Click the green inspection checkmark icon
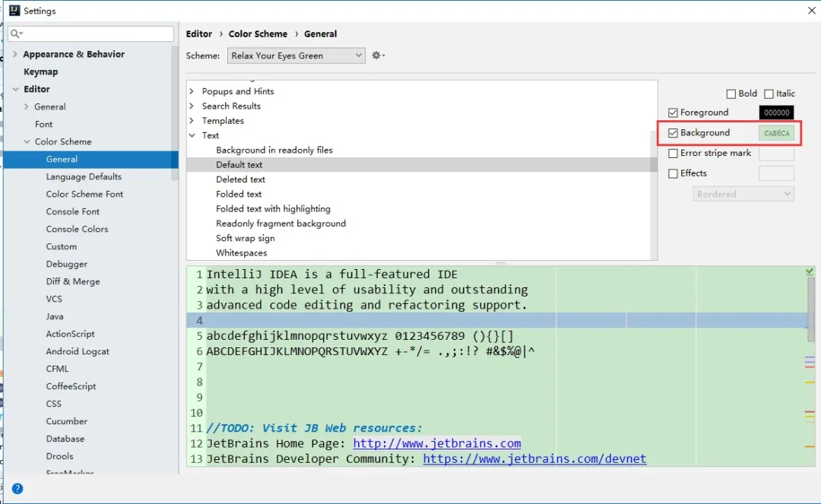The height and width of the screenshot is (504, 821). (809, 272)
